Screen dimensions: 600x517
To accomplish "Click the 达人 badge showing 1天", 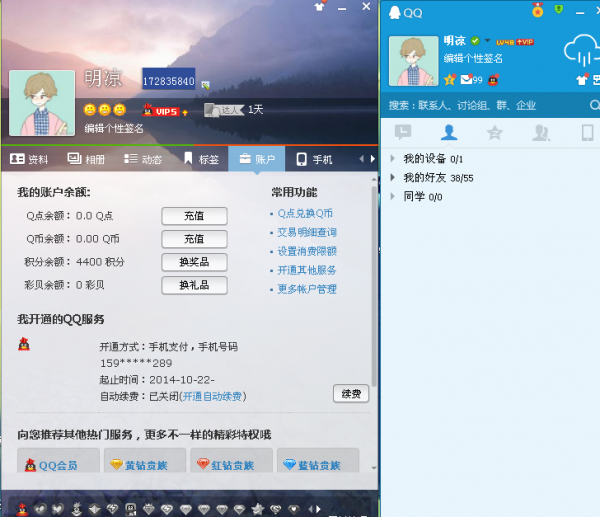I will pyautogui.click(x=224, y=110).
